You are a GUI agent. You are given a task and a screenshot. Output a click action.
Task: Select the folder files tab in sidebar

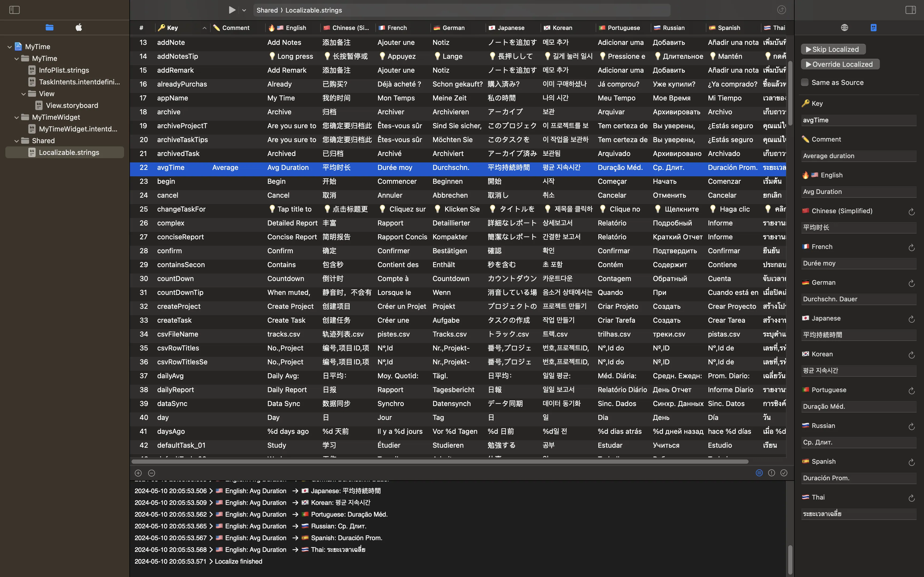click(x=50, y=28)
